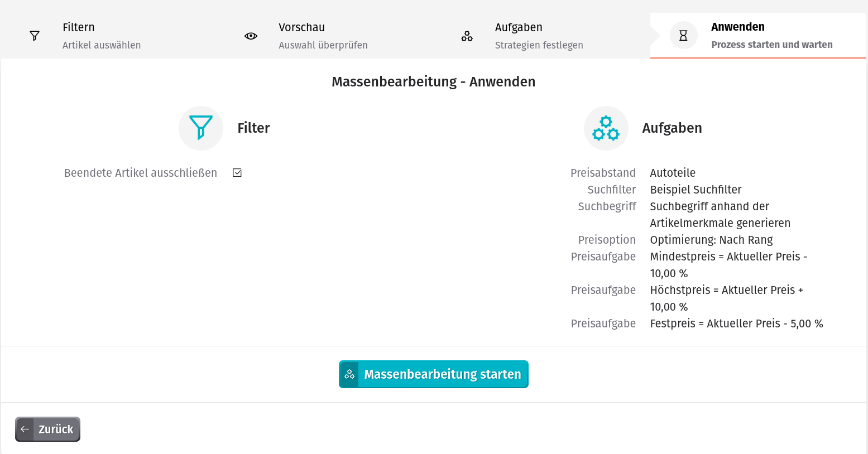This screenshot has height=454, width=868.
Task: Click the Aufgaben section heading
Action: tap(672, 128)
